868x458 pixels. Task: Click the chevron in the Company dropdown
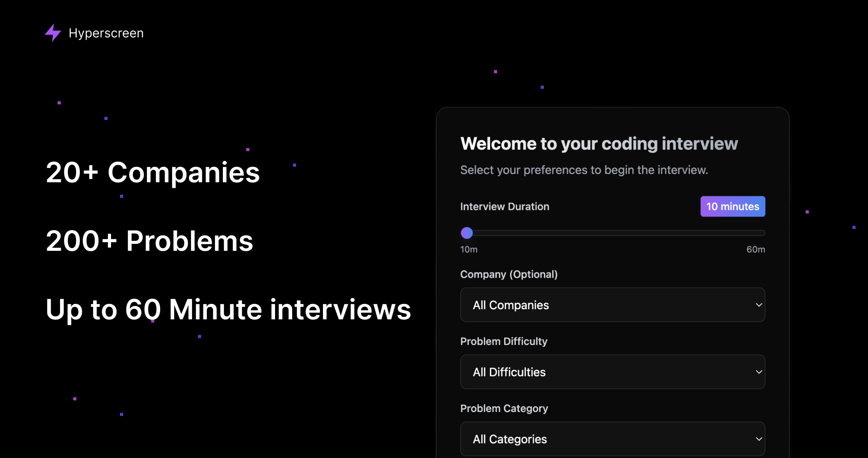(x=759, y=305)
